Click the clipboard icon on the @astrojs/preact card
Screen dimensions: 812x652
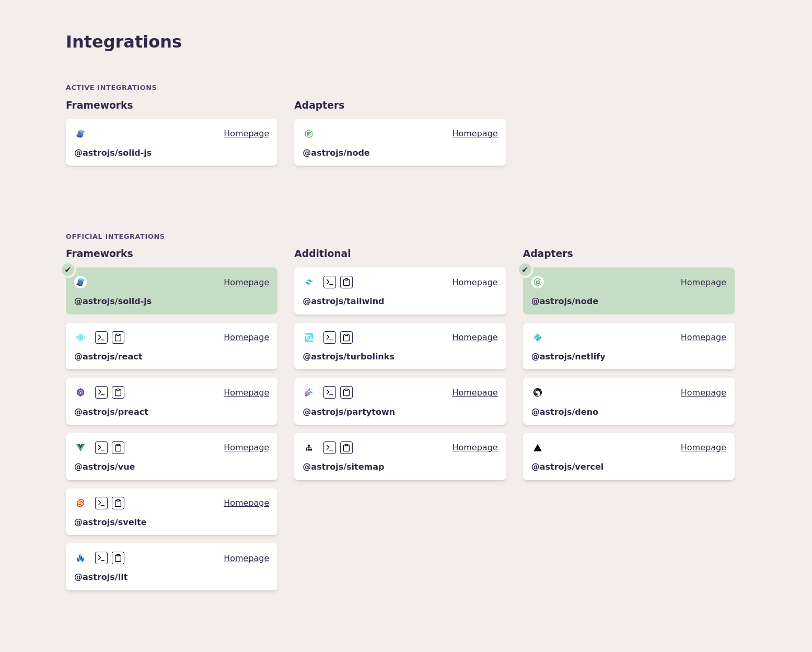pos(118,392)
